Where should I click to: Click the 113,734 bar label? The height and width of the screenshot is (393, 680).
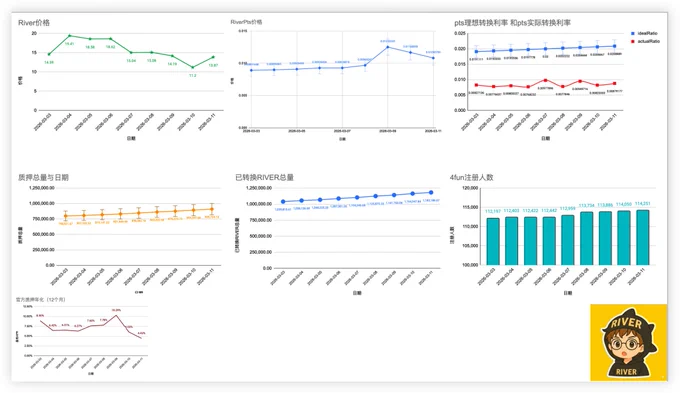tap(586, 205)
